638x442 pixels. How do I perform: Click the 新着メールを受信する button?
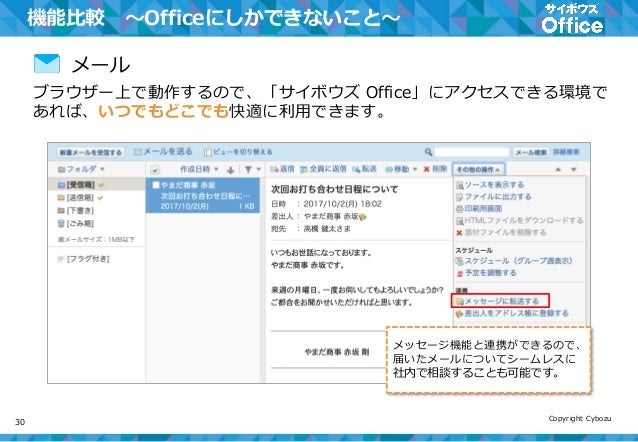click(90, 152)
